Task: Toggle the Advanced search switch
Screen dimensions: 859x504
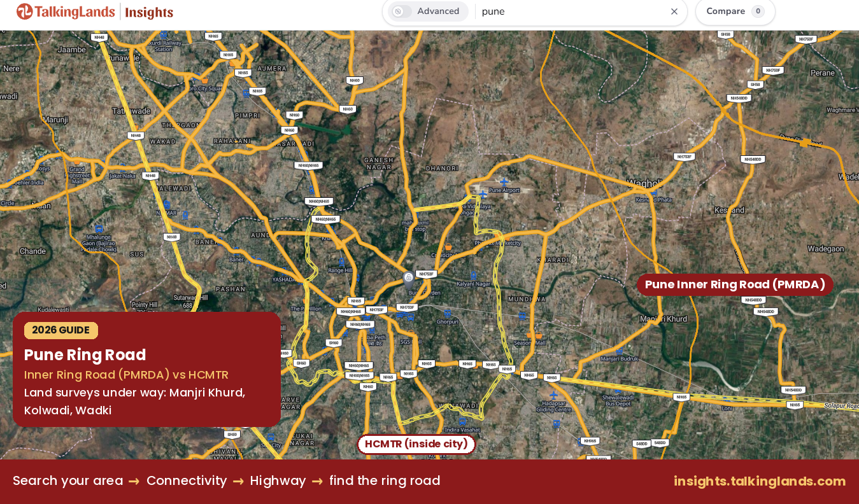Action: 401,11
